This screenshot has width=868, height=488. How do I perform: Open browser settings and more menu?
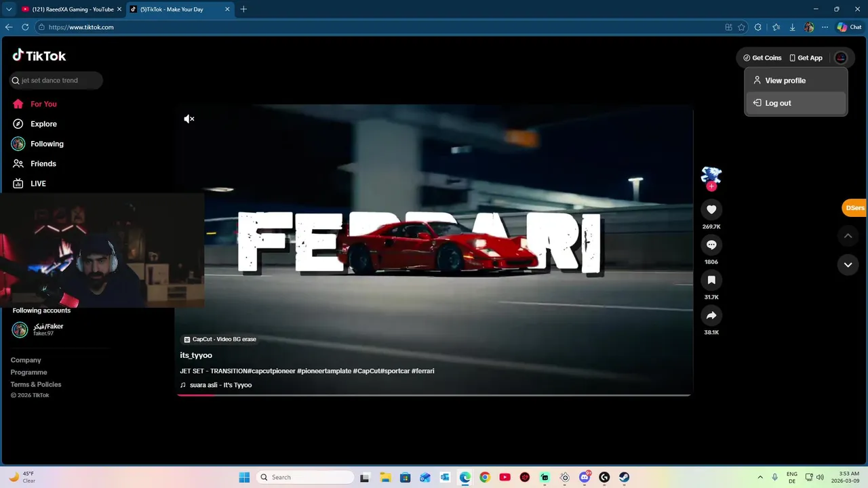coord(825,27)
